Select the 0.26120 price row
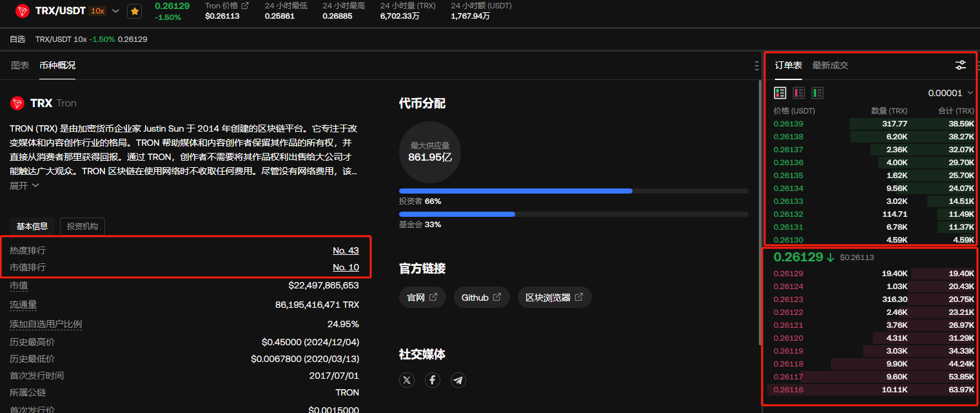The image size is (980, 413). pos(870,337)
